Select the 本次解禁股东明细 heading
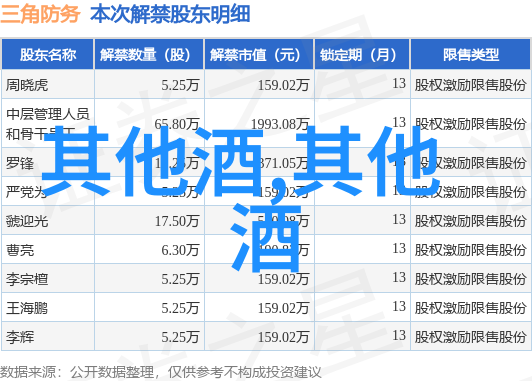 pos(170,15)
